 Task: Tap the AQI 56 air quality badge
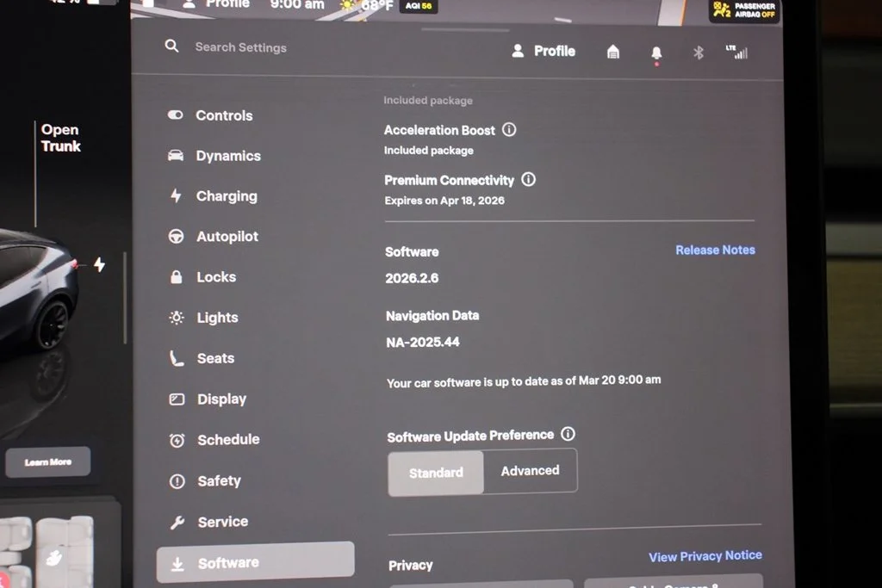tap(419, 6)
